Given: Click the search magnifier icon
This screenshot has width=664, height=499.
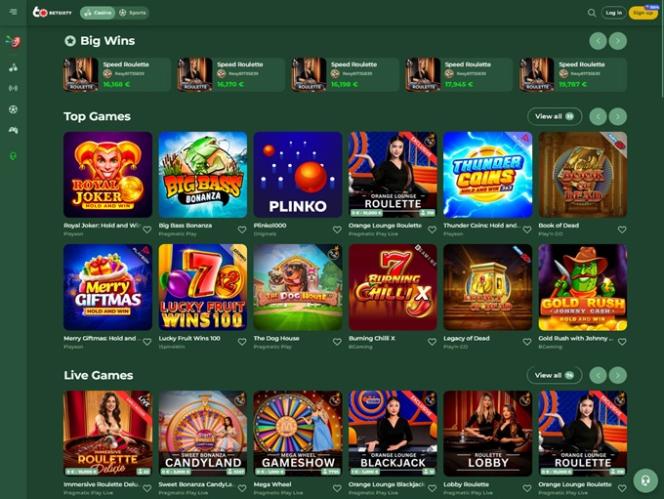Looking at the screenshot, I should [x=591, y=13].
